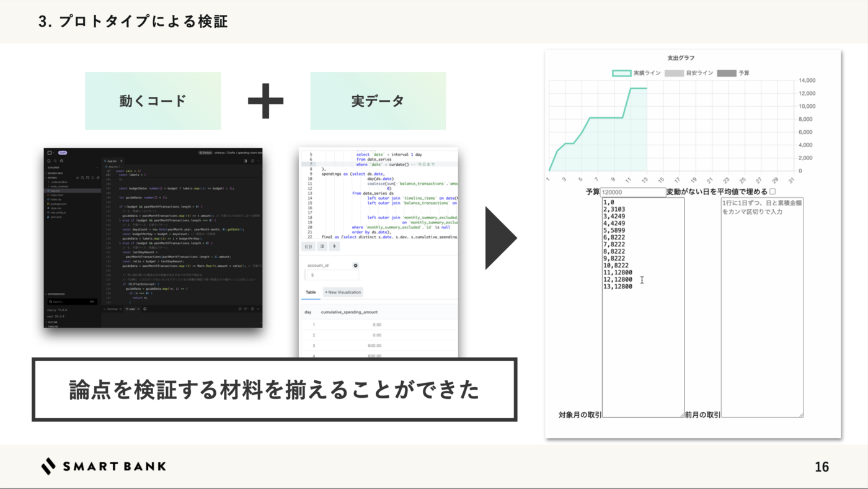Collapse bottom panel with chevron icon
Image resolution: width=868 pixels, height=489 pixels.
coord(259,309)
